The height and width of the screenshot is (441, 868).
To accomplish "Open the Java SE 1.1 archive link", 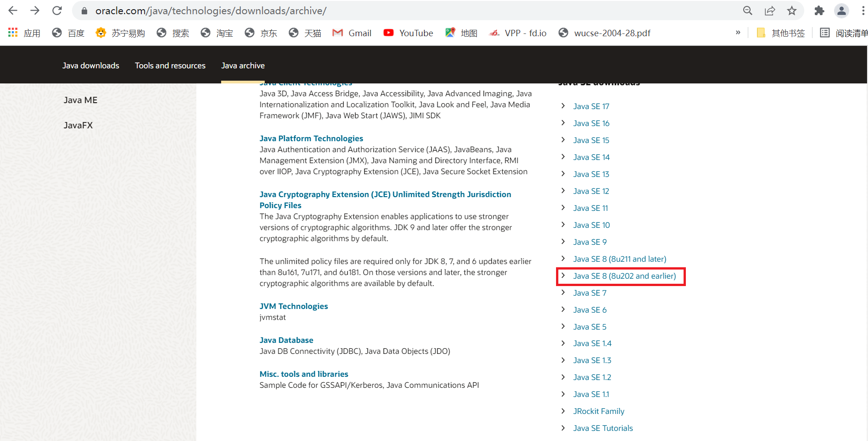I will click(x=591, y=394).
